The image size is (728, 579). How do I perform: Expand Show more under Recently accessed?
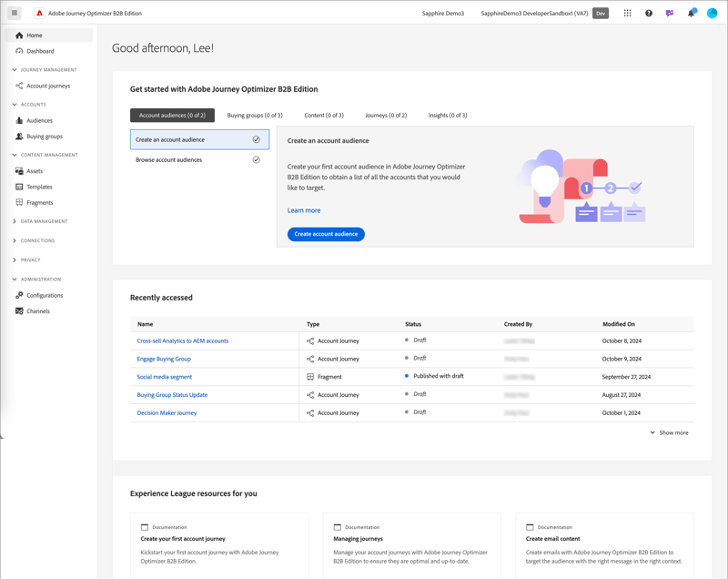669,432
